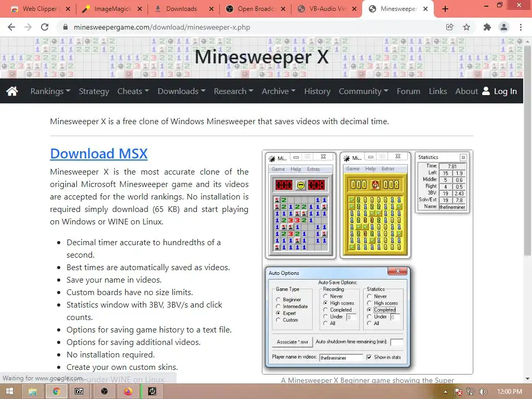Go back using browser back arrow
The width and height of the screenshot is (532, 399).
(x=11, y=27)
